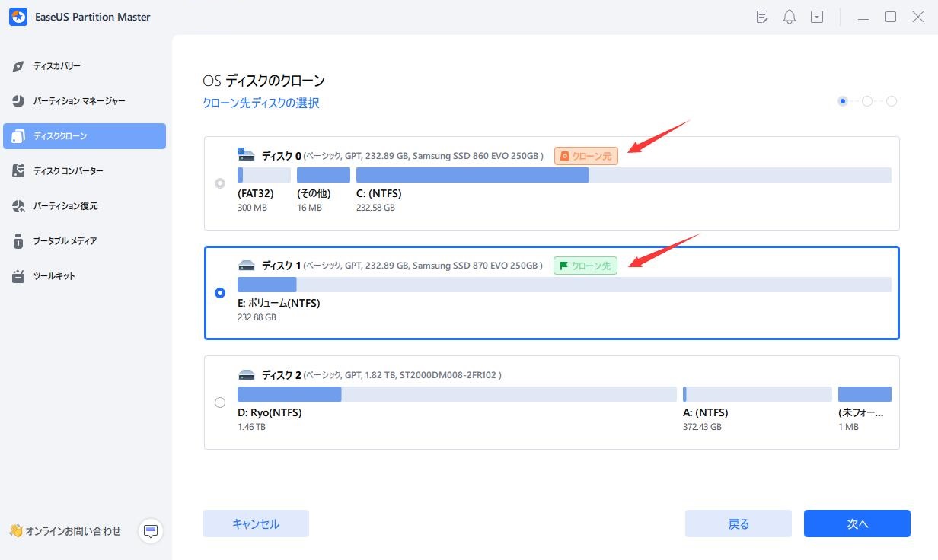
Task: Open the title bar dropdown menu icon
Action: point(817,17)
